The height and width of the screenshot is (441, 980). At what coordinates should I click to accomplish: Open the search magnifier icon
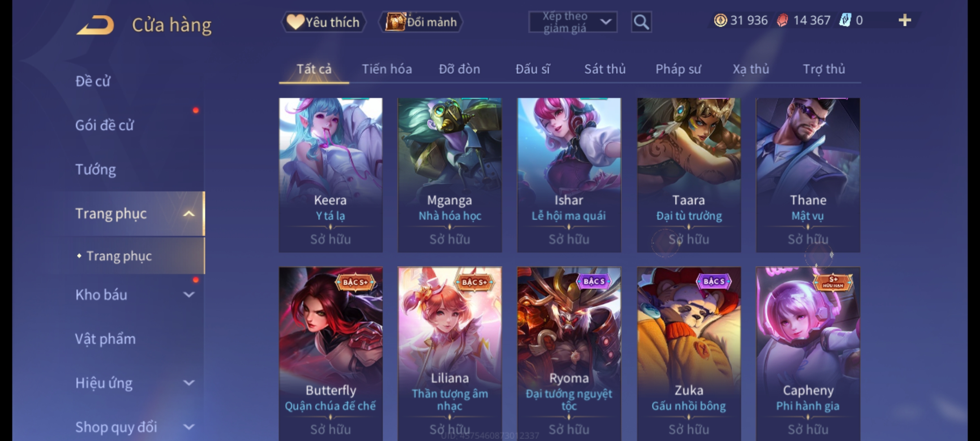point(641,22)
